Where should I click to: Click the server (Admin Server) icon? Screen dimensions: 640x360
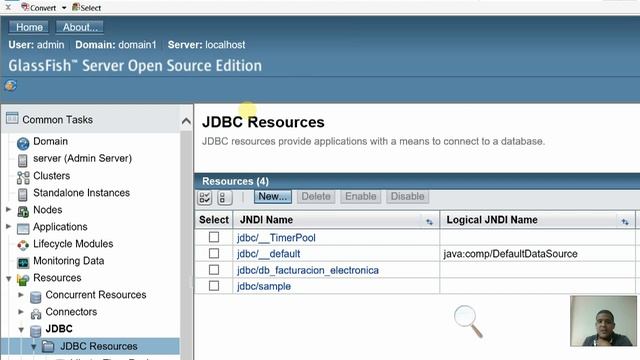[x=22, y=160]
